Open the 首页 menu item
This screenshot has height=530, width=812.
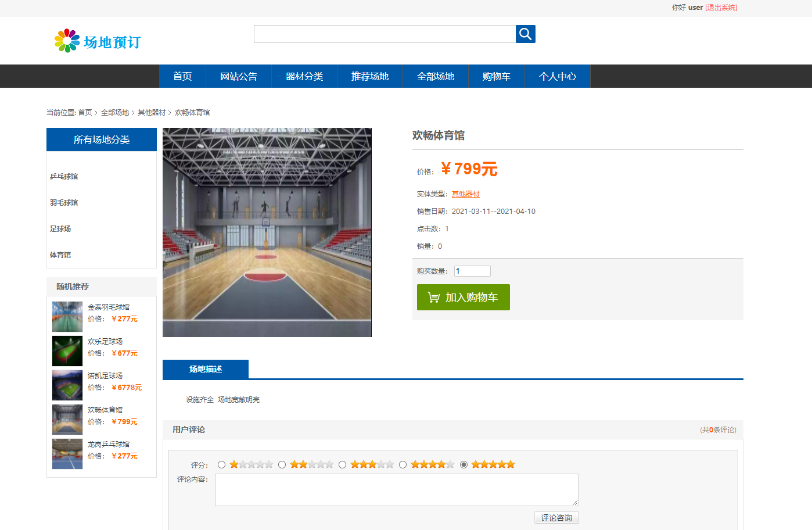click(182, 76)
